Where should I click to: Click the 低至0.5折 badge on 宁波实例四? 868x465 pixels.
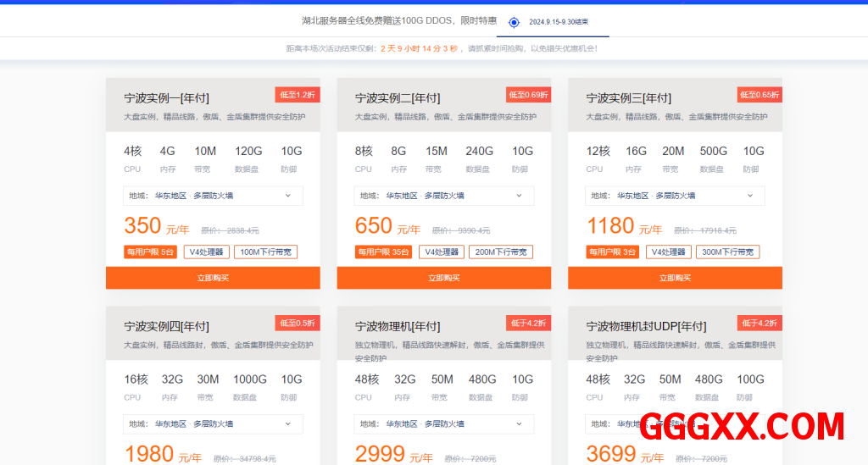tap(298, 322)
